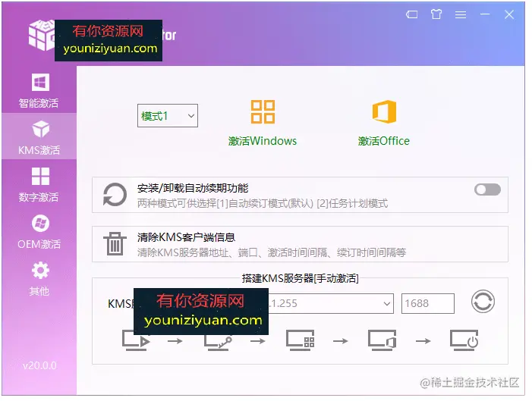Image resolution: width=532 pixels, height=401 pixels.
Task: Open the hamburger menu in title bar
Action: pyautogui.click(x=461, y=14)
